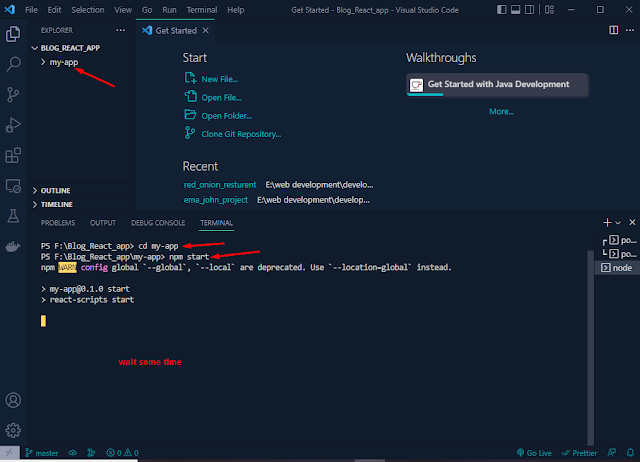The width and height of the screenshot is (640, 462).
Task: Open the Go menu
Action: coord(147,10)
